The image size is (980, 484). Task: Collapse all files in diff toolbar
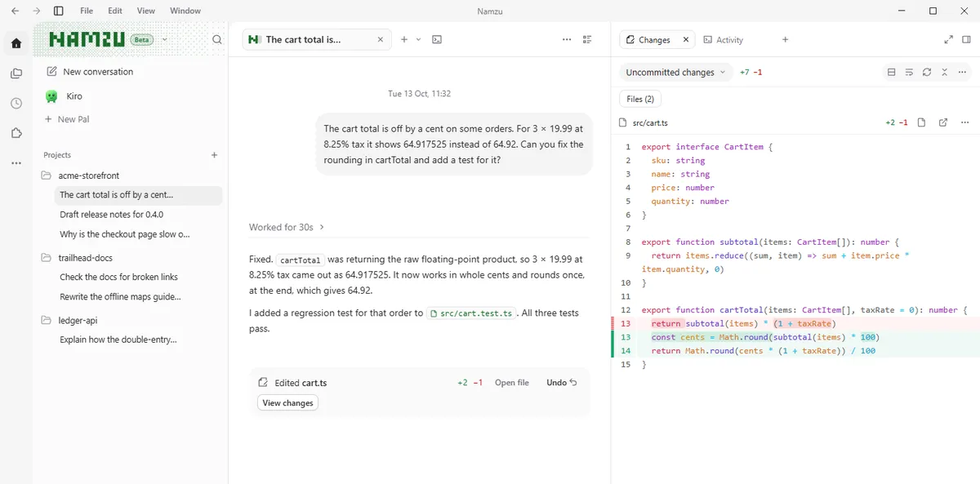point(944,73)
